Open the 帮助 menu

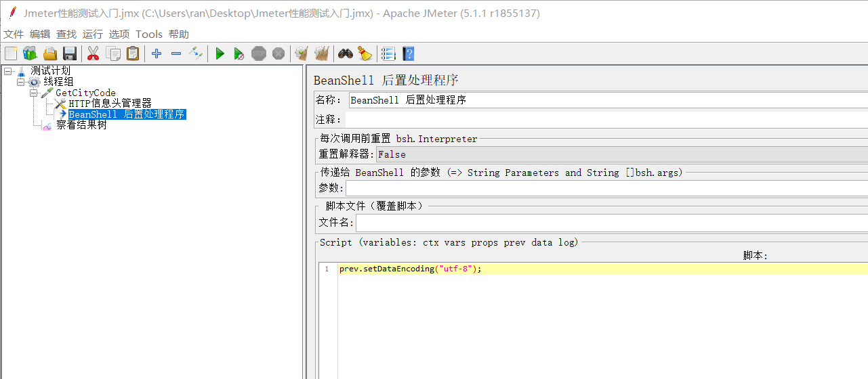(x=179, y=34)
